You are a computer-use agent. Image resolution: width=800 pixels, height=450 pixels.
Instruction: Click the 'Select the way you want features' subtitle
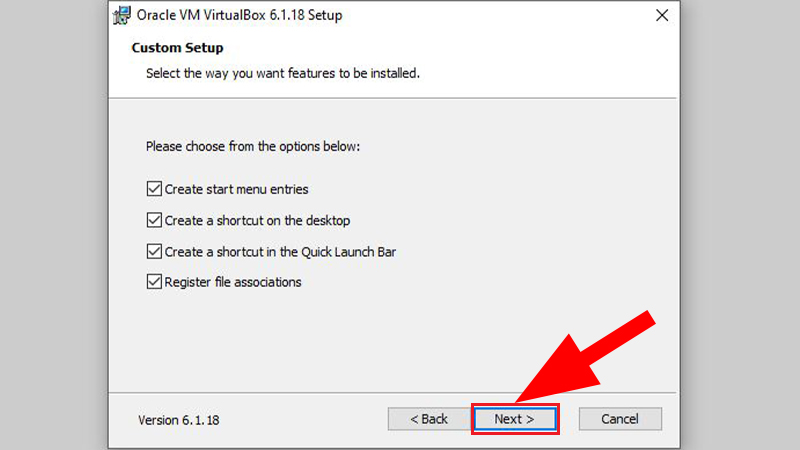pyautogui.click(x=283, y=73)
